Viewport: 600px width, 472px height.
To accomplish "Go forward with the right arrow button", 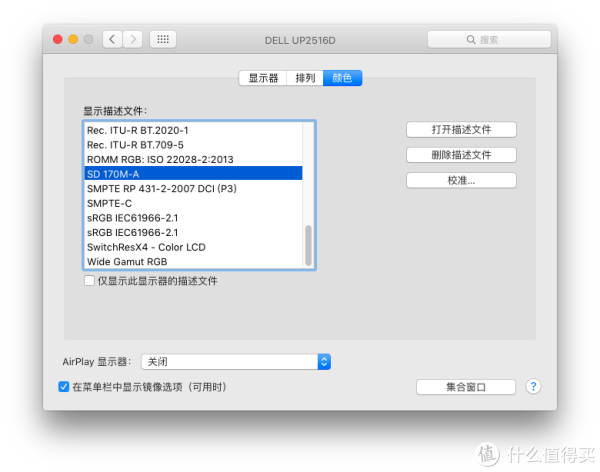I will (133, 39).
